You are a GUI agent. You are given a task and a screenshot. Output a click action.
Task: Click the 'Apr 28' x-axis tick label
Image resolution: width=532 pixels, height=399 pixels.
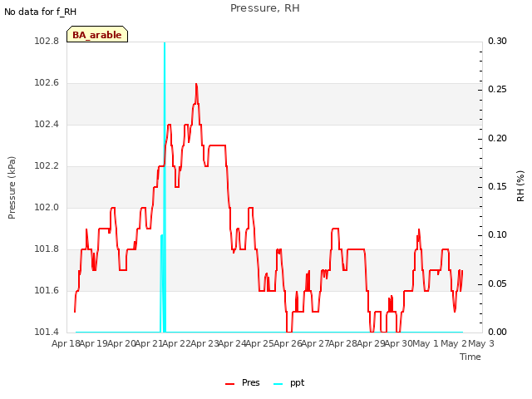click(342, 343)
